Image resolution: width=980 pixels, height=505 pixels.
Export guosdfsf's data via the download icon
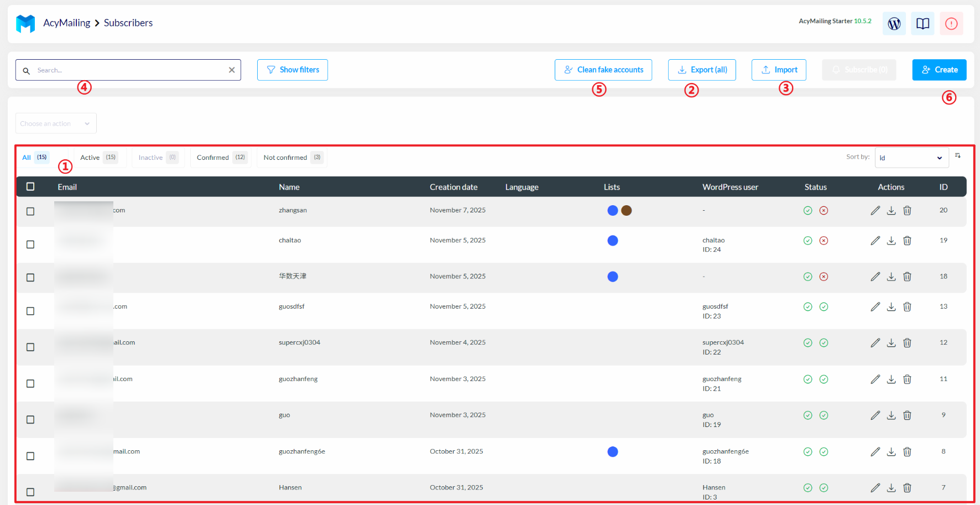[x=891, y=307]
